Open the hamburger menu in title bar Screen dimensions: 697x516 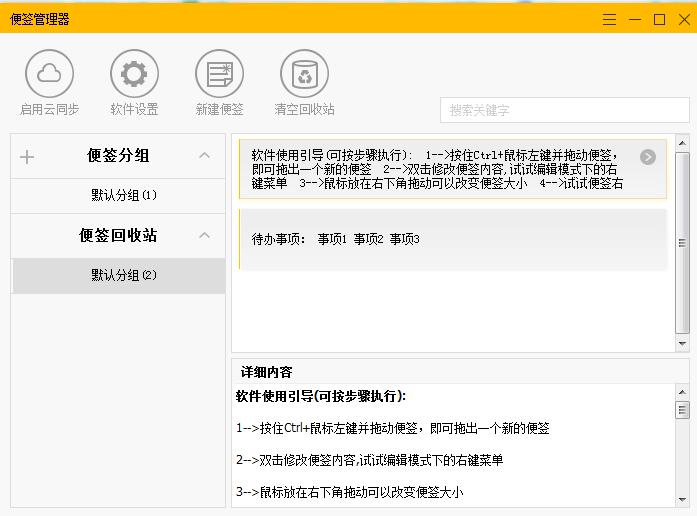click(609, 20)
